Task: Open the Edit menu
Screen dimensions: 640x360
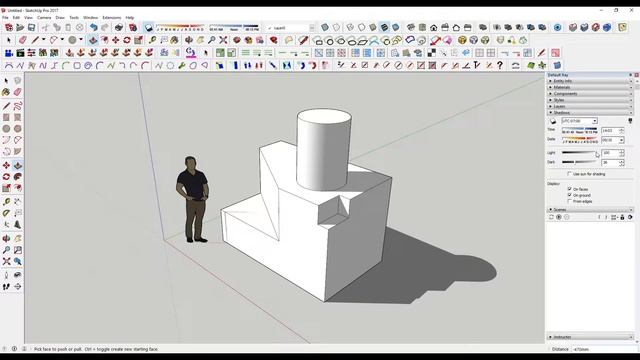Action: (16, 18)
